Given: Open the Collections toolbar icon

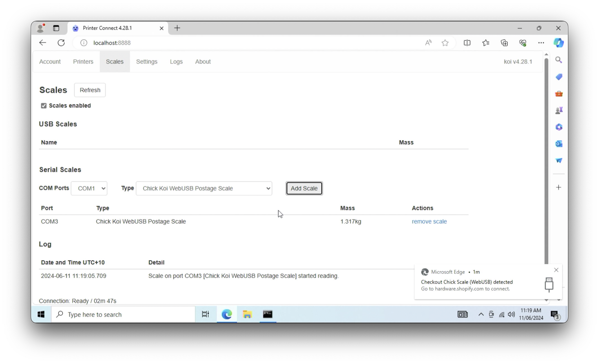Looking at the screenshot, I should (504, 43).
